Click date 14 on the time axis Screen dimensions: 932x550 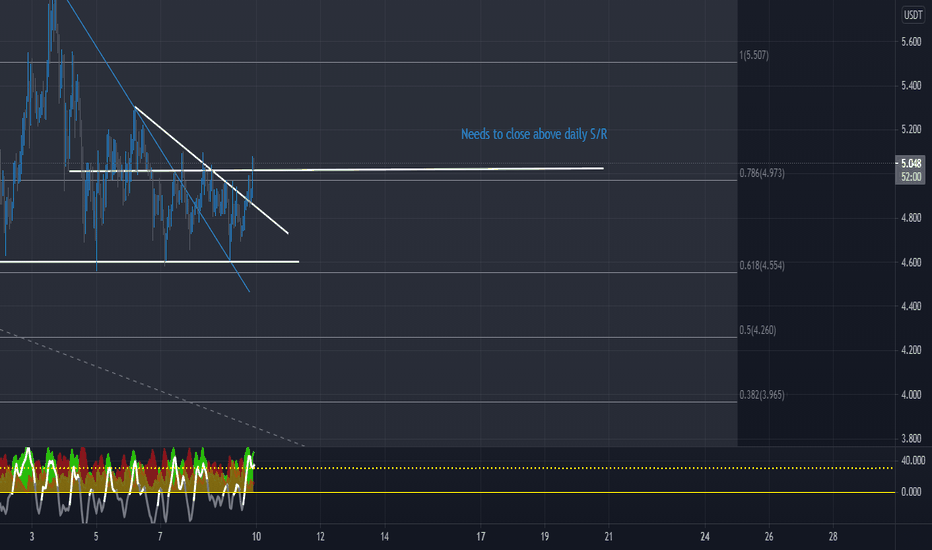pyautogui.click(x=385, y=537)
